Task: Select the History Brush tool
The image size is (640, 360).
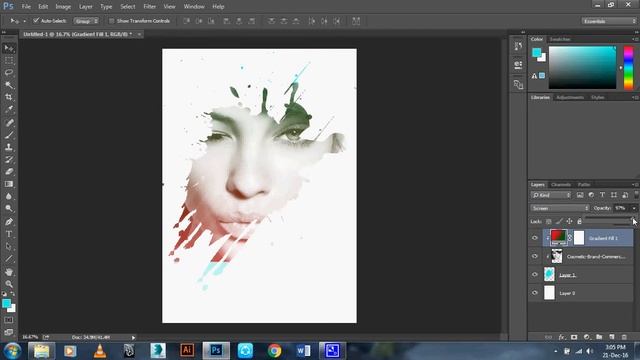Action: coord(9,159)
